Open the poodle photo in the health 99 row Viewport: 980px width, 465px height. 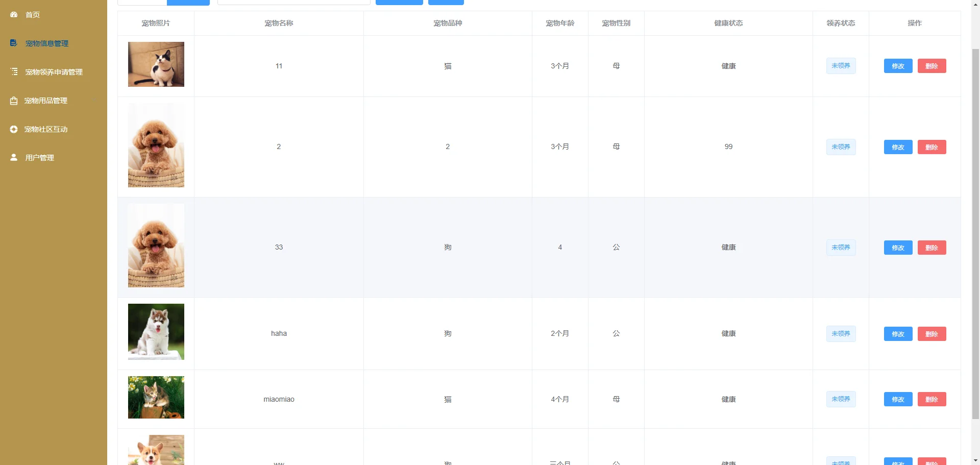point(156,145)
